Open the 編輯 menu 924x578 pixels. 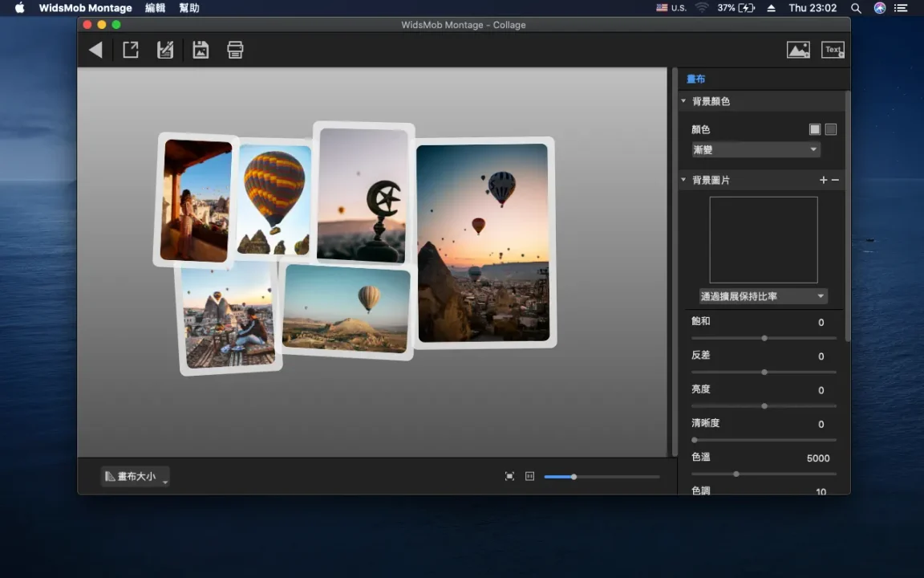(x=155, y=8)
